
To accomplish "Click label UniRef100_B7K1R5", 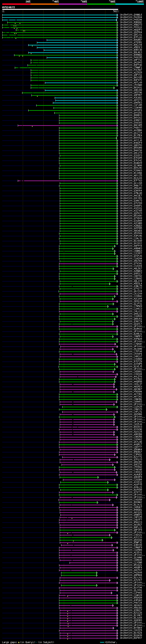I will (x=131, y=158).
